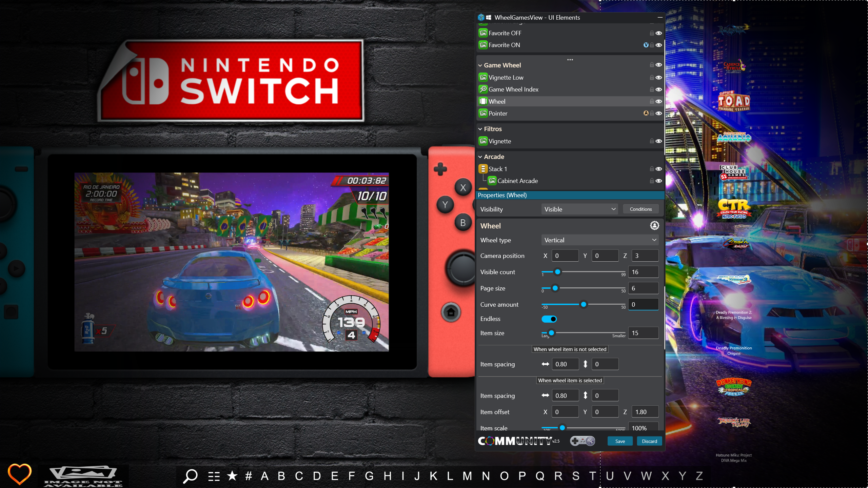
Task: Collapse the Filtros group
Action: 480,129
